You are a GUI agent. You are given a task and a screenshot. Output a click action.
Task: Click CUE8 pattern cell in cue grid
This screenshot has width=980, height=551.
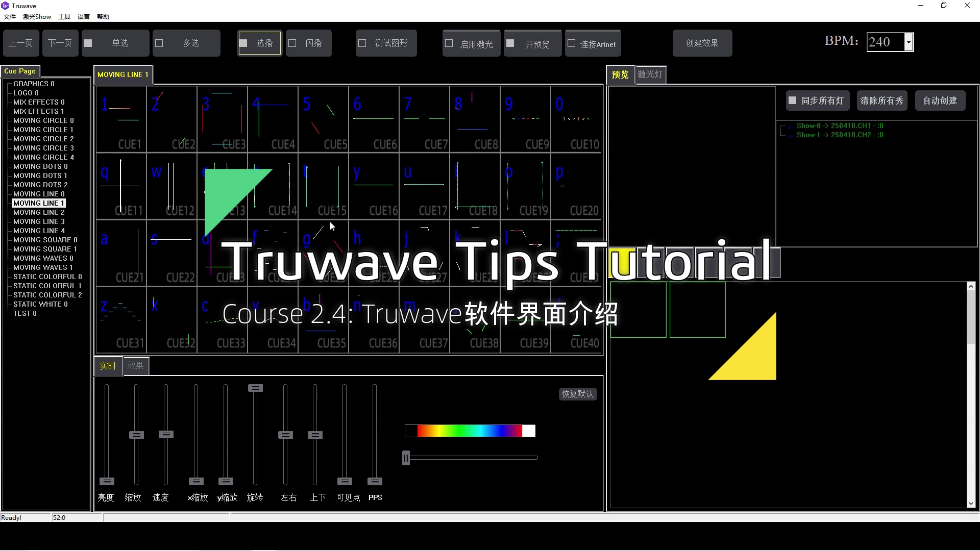(475, 119)
